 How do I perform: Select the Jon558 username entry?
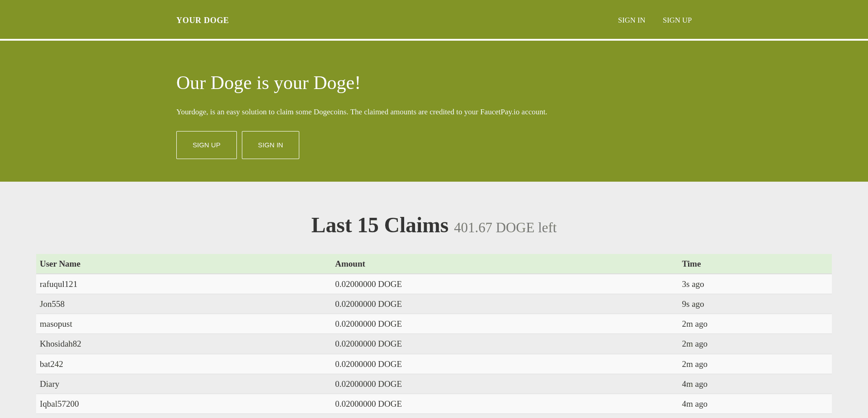coord(52,304)
